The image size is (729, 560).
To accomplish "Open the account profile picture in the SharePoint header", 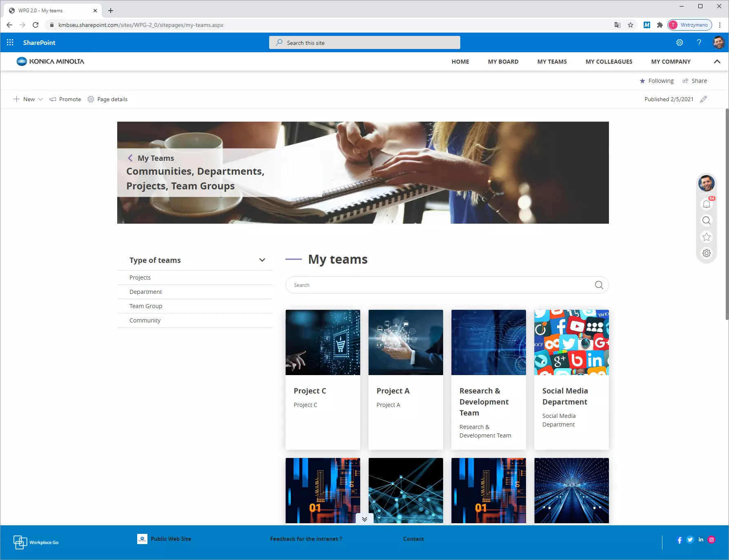I will (719, 42).
